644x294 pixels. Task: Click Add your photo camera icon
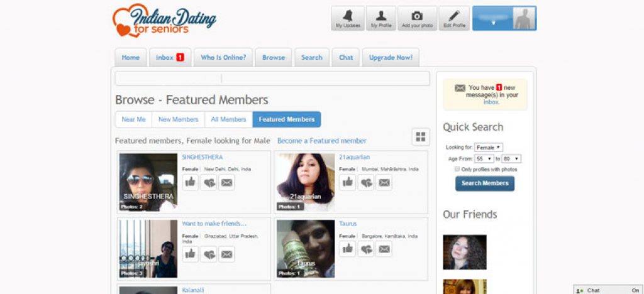click(417, 18)
